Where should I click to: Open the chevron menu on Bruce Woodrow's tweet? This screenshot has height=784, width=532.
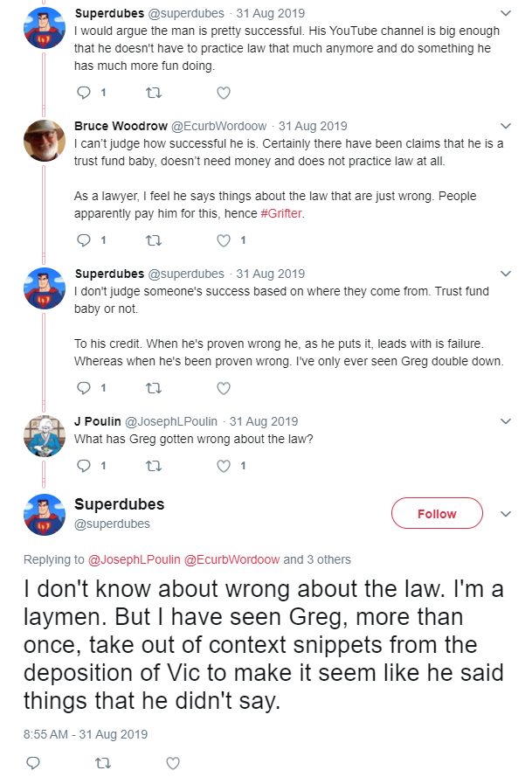click(506, 126)
